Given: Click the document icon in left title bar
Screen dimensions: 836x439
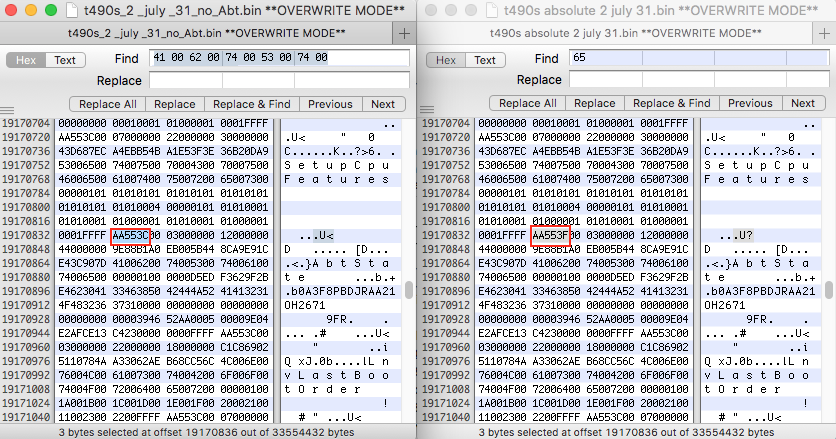Looking at the screenshot, I should [72, 10].
